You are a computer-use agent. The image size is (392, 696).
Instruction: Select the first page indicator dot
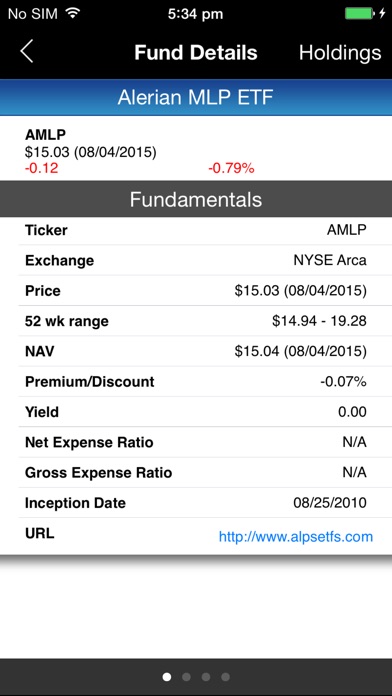pos(167,677)
